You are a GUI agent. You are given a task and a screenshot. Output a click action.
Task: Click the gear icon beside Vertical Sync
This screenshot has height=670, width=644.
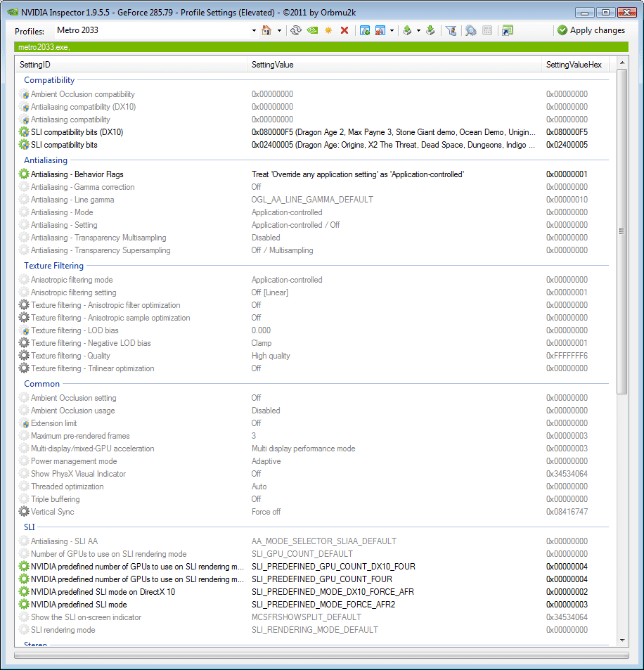point(25,512)
